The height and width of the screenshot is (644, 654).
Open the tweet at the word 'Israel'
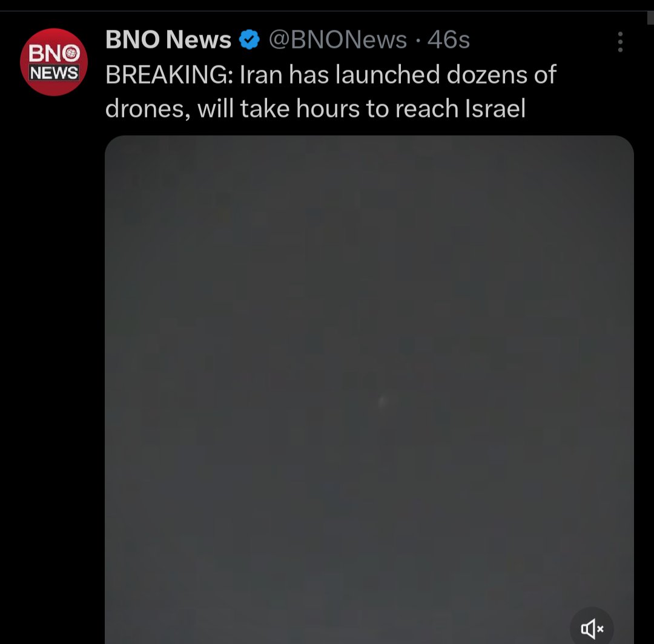pos(495,108)
